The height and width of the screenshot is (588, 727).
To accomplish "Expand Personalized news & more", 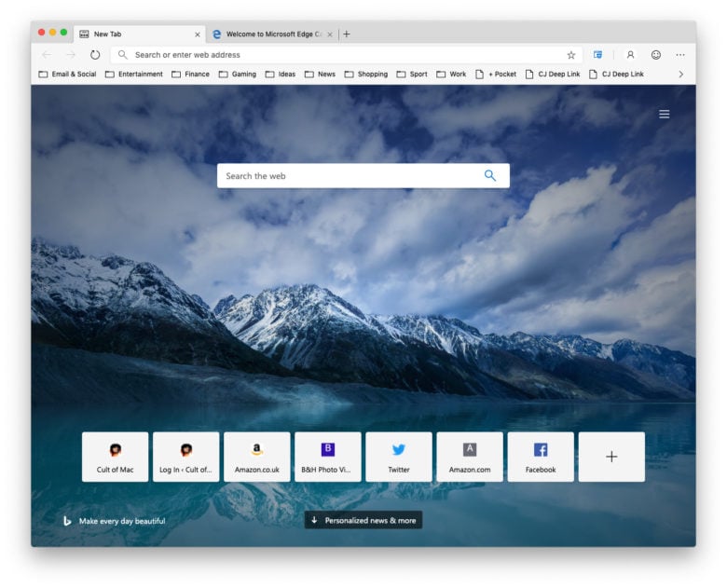I will point(363,520).
